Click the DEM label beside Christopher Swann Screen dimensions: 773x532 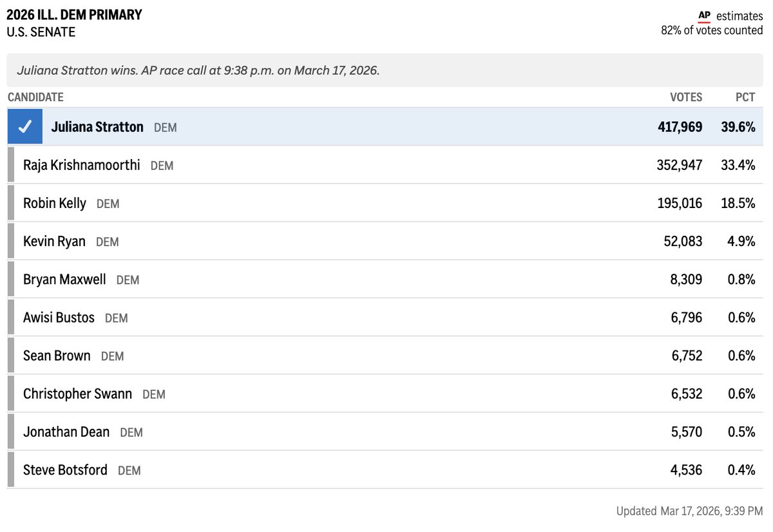(153, 394)
